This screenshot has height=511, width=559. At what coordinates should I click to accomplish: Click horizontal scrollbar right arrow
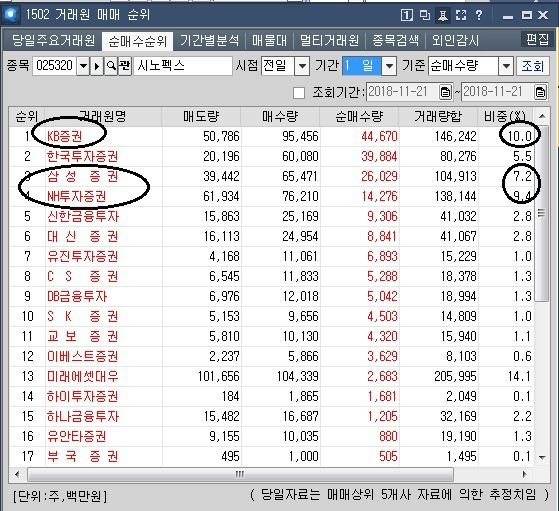[x=524, y=474]
